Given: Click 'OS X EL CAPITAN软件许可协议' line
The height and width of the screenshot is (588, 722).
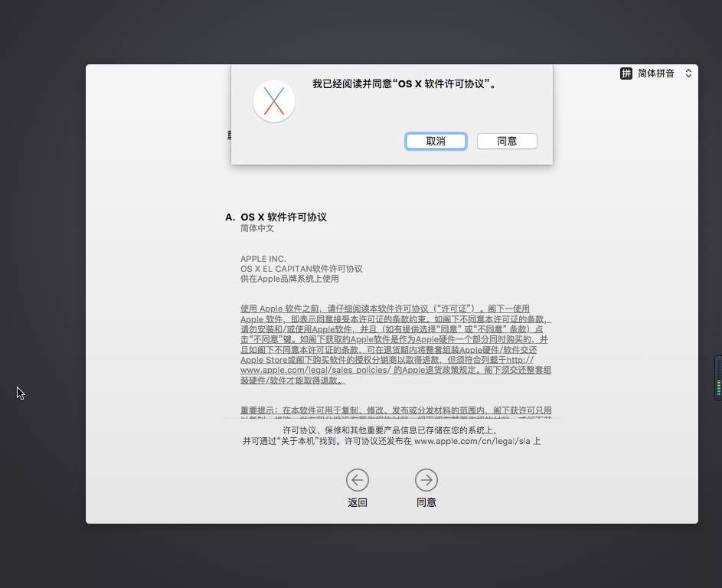Looking at the screenshot, I should point(302,269).
